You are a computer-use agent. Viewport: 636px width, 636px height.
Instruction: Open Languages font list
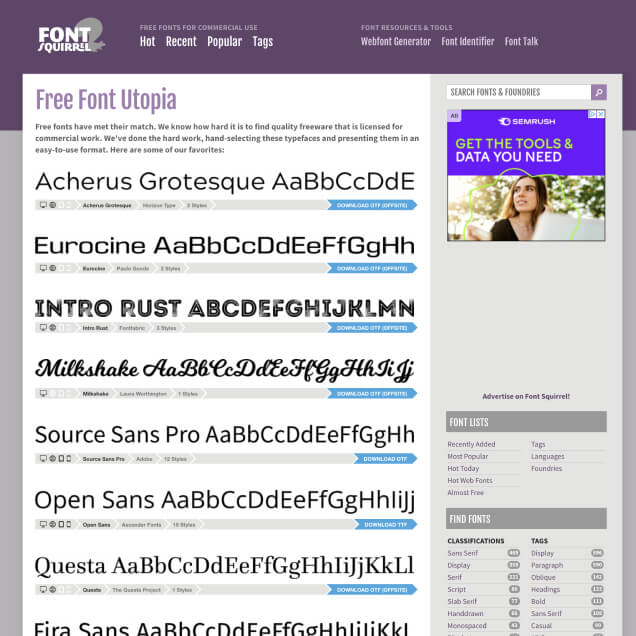coord(548,456)
